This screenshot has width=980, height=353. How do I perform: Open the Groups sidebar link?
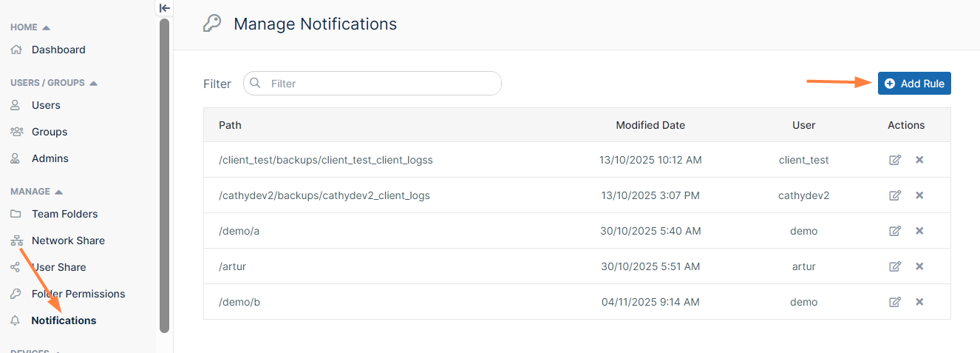tap(50, 132)
